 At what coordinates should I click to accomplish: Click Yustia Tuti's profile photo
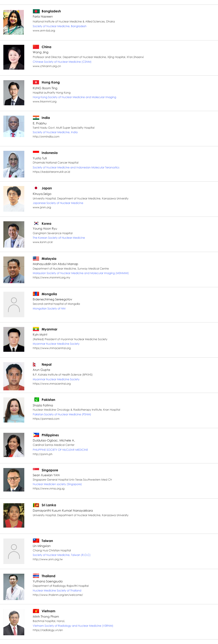click(14, 164)
